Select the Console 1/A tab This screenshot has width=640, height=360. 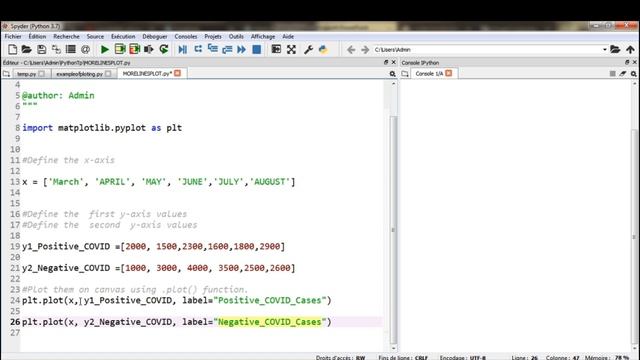click(x=429, y=73)
